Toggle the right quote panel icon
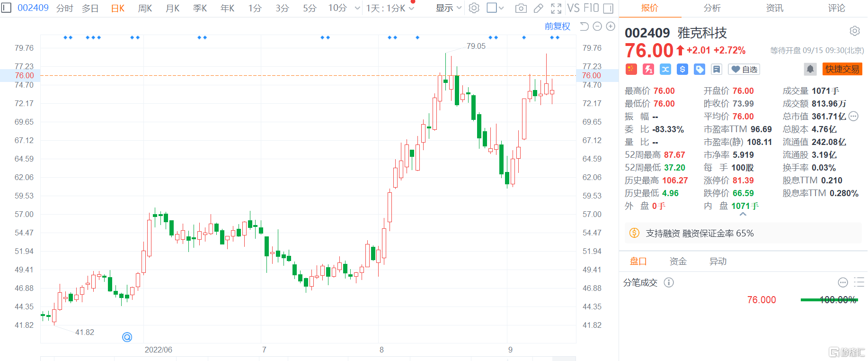868x361 pixels. 608,8
